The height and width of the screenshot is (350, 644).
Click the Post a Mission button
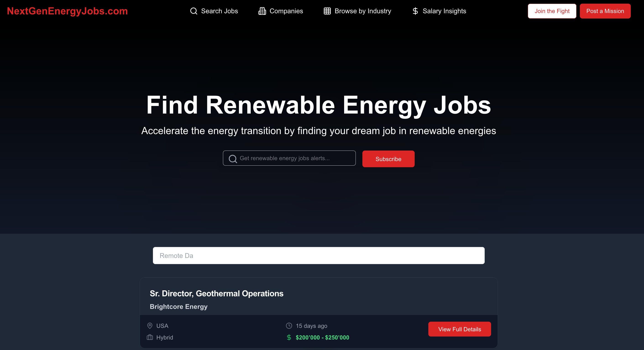pyautogui.click(x=605, y=11)
